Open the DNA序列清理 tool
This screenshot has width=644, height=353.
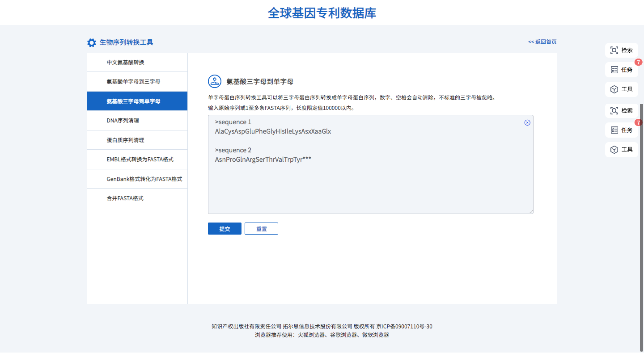[137, 121]
